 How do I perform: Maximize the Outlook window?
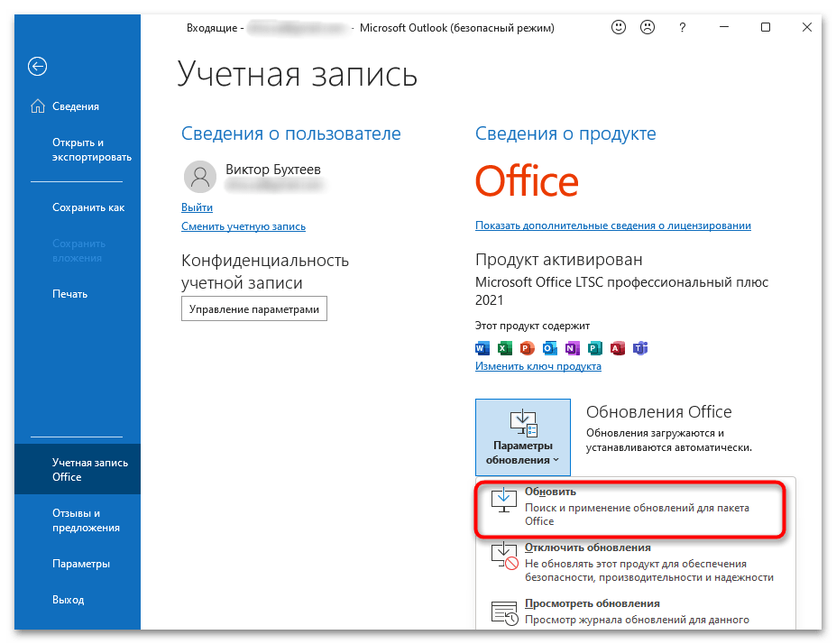[766, 27]
